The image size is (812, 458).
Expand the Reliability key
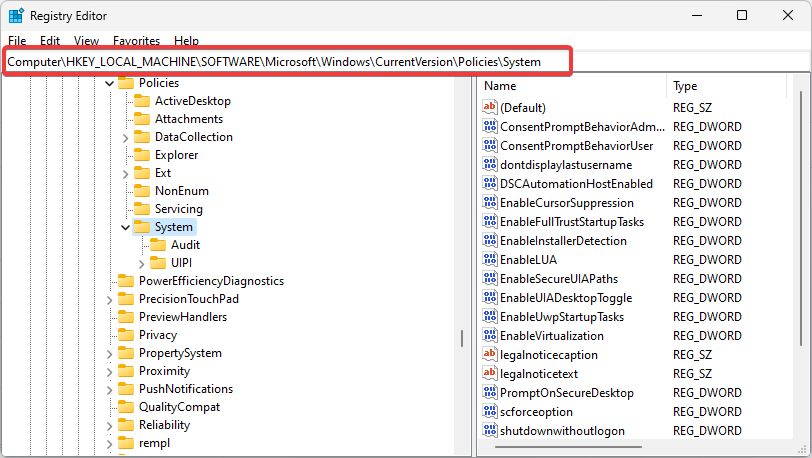[x=109, y=426]
